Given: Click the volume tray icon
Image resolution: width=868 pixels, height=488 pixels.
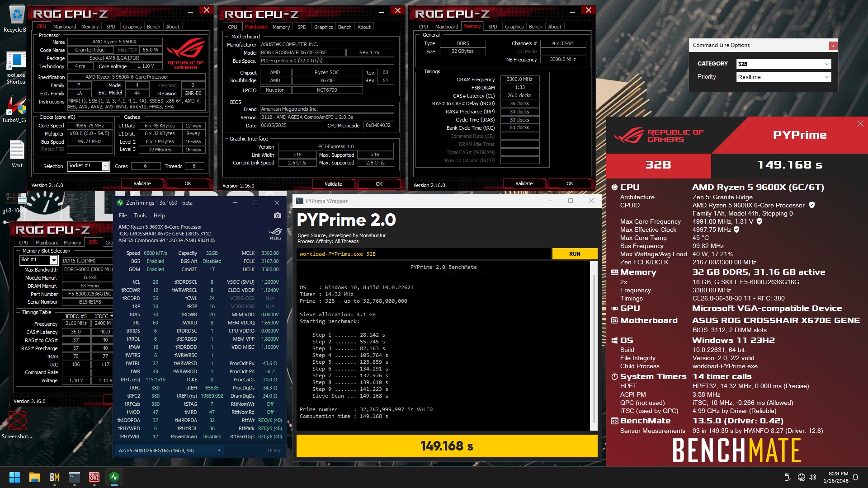Looking at the screenshot, I should [812, 477].
